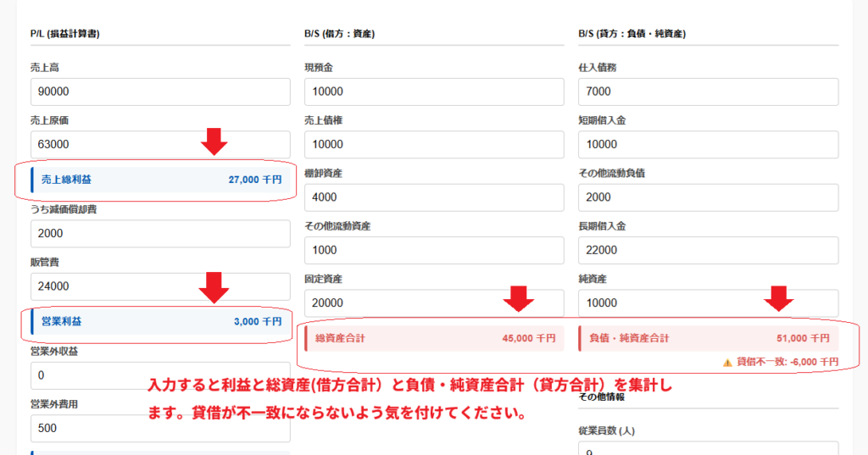Click the 総資産合計 total box
This screenshot has width=868, height=455.
434,338
